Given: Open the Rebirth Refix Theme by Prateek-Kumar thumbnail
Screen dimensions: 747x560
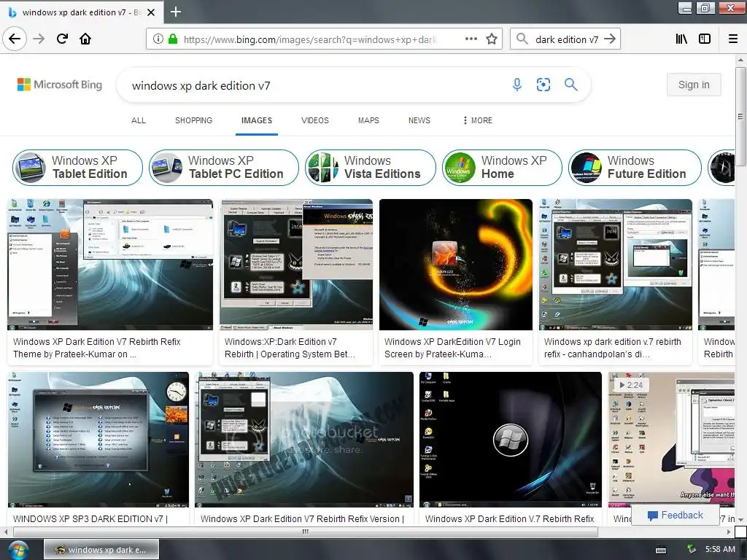Looking at the screenshot, I should click(110, 264).
